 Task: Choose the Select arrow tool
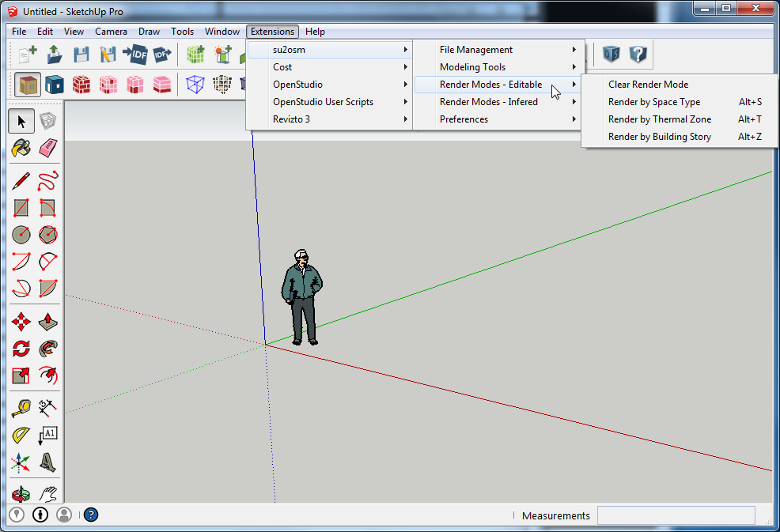21,121
